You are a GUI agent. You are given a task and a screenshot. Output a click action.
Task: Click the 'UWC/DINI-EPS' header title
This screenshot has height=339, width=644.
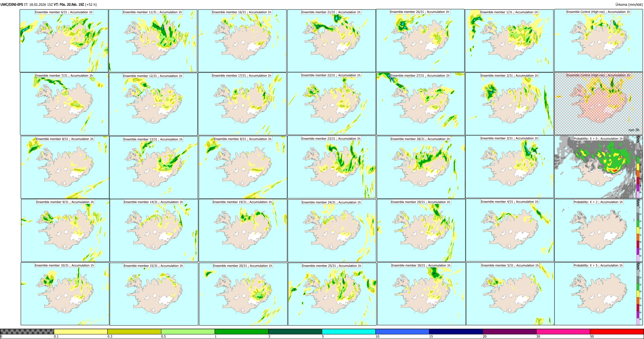point(12,4)
